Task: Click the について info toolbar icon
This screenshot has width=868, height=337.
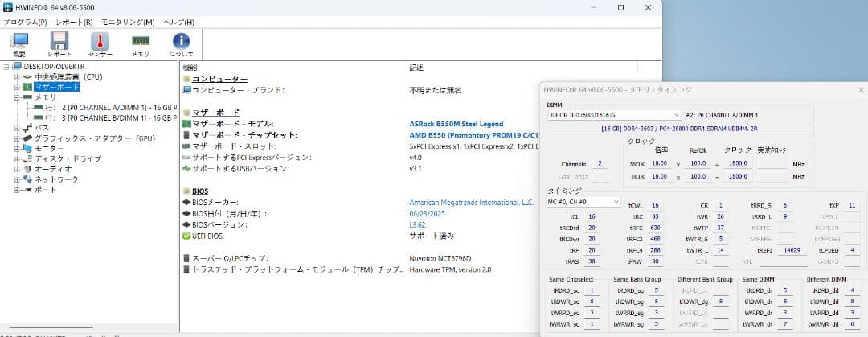Action: [181, 44]
